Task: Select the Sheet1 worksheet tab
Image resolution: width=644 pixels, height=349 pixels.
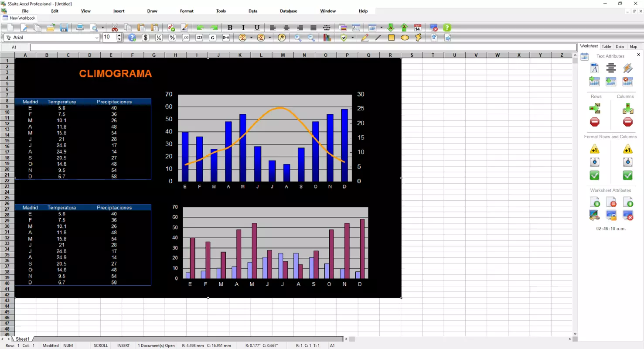Action: (x=23, y=339)
